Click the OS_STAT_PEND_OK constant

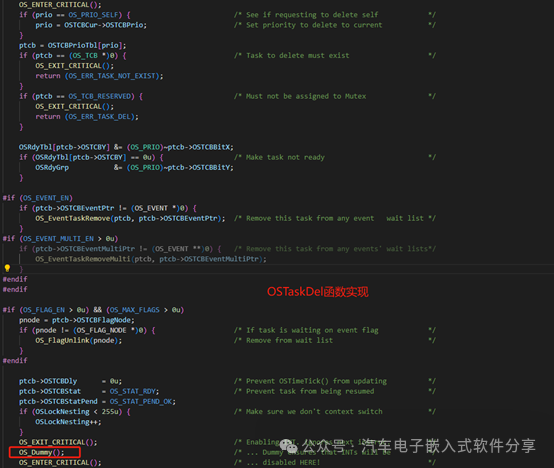pos(141,402)
